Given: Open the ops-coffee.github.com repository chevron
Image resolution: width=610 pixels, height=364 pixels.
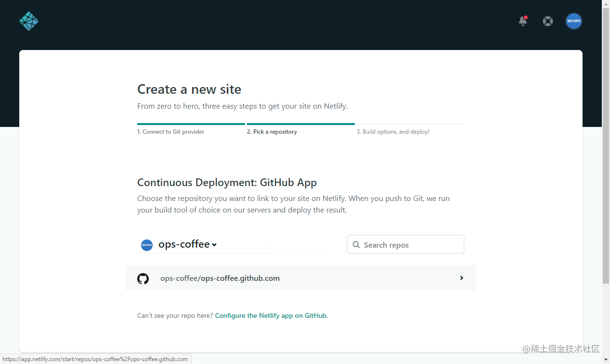Looking at the screenshot, I should point(461,278).
